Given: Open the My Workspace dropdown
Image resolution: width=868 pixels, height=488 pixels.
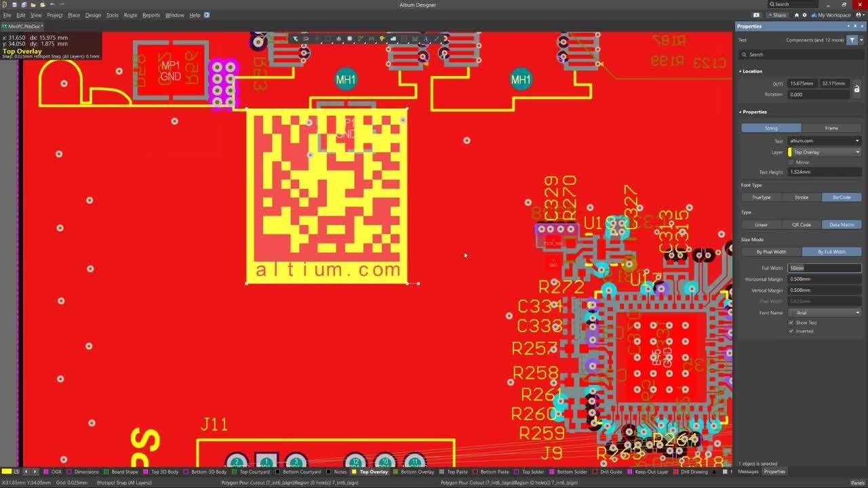Looking at the screenshot, I should (830, 15).
